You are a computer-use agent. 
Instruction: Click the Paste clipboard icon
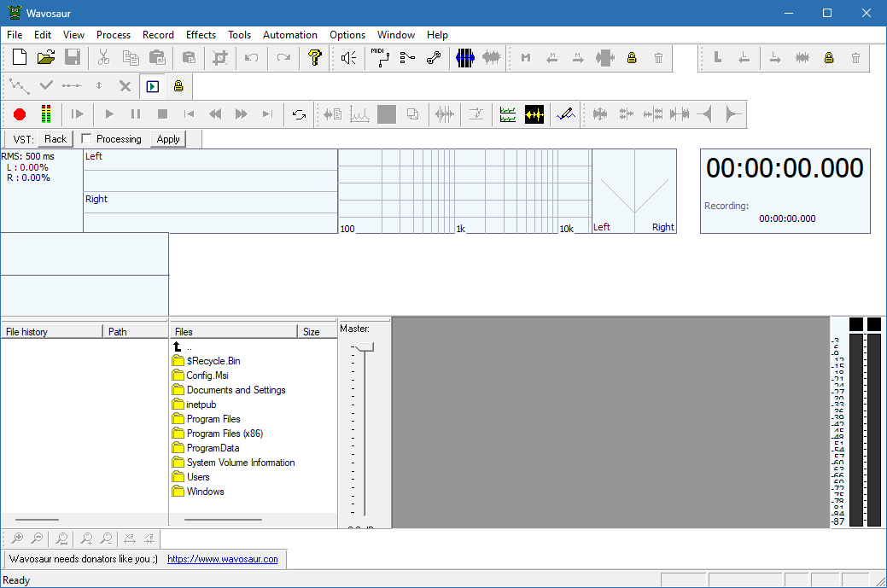[157, 57]
